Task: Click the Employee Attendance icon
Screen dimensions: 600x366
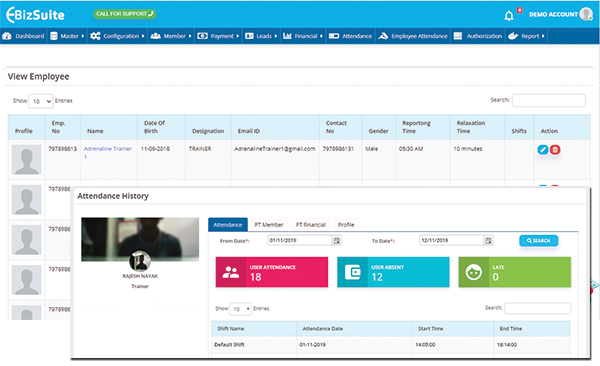Action: click(x=383, y=36)
